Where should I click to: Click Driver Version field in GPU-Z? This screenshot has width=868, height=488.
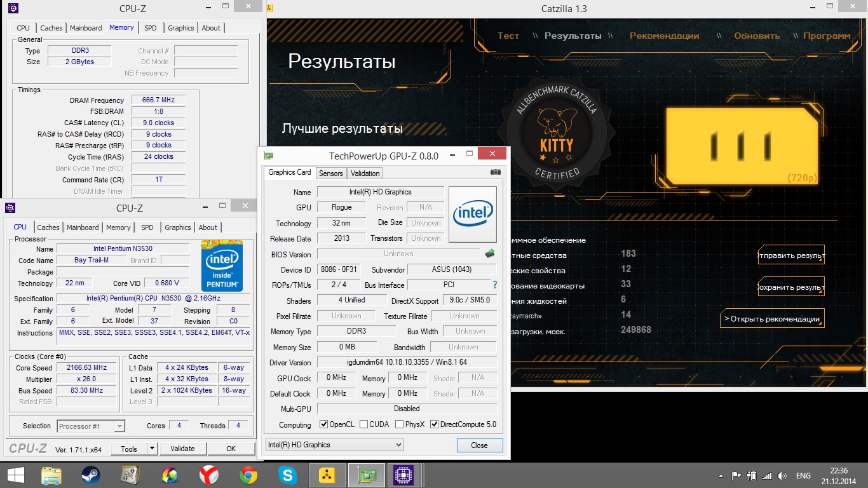407,362
